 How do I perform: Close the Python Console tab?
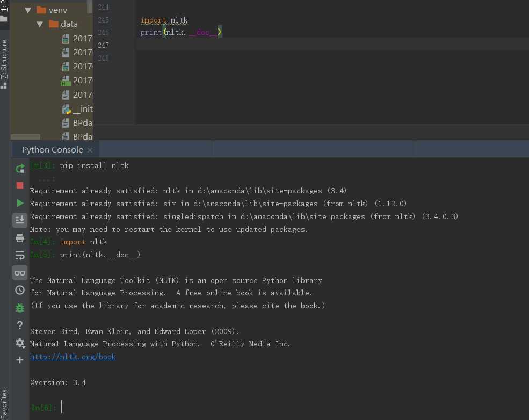(x=90, y=150)
